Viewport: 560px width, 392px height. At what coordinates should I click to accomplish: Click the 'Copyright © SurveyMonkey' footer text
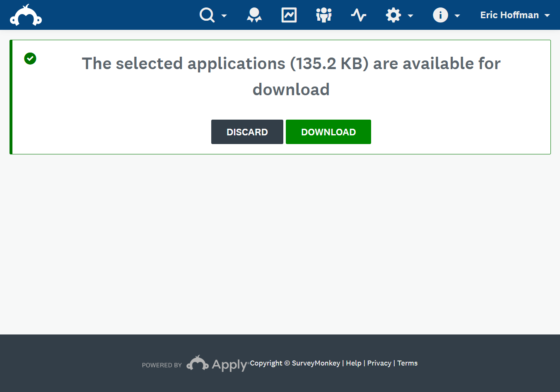pyautogui.click(x=295, y=363)
